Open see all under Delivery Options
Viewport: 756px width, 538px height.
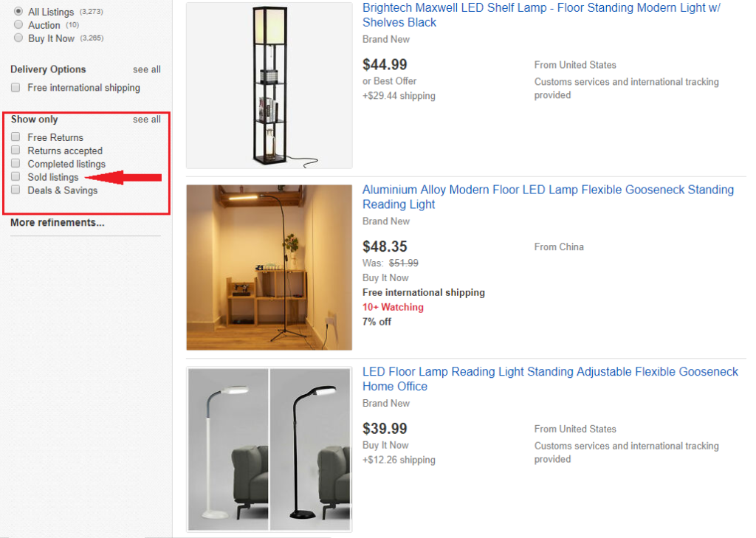point(146,69)
